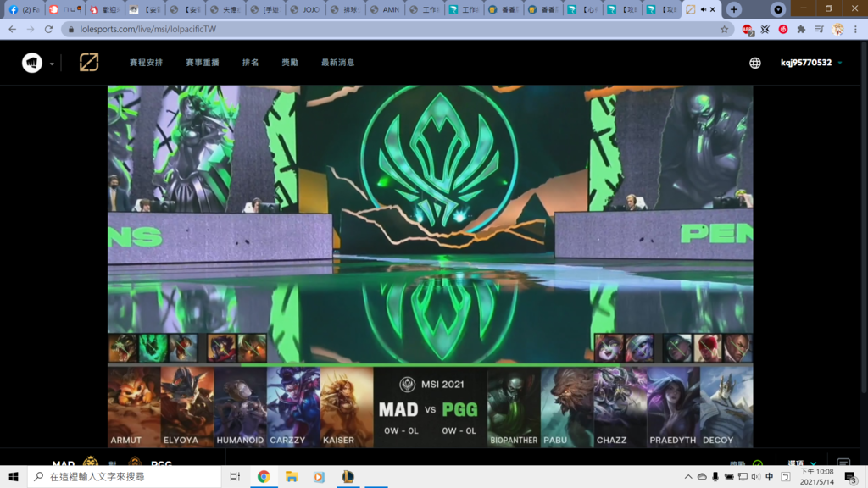The image size is (868, 488).
Task: Open the 排名 standings page
Action: 250,63
